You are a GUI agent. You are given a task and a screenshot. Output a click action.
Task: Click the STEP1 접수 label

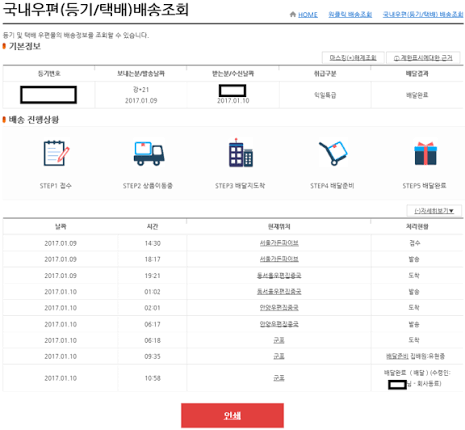coord(56,186)
